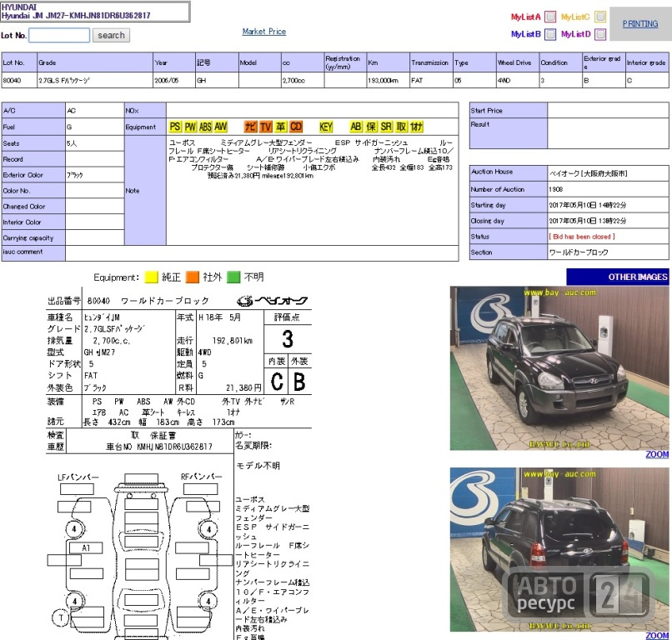
Task: Click the Section value ワールドカーブロック
Action: point(579,252)
